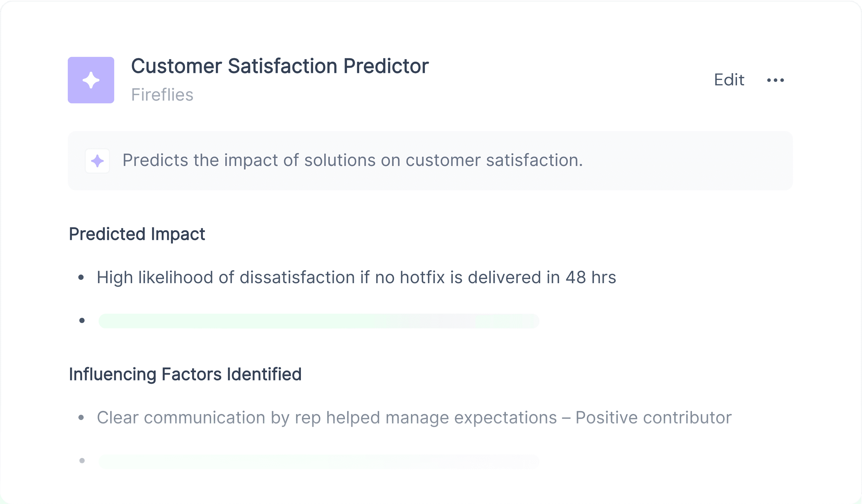The width and height of the screenshot is (862, 504).
Task: Click the 'Positive contributor' text
Action: click(x=653, y=418)
